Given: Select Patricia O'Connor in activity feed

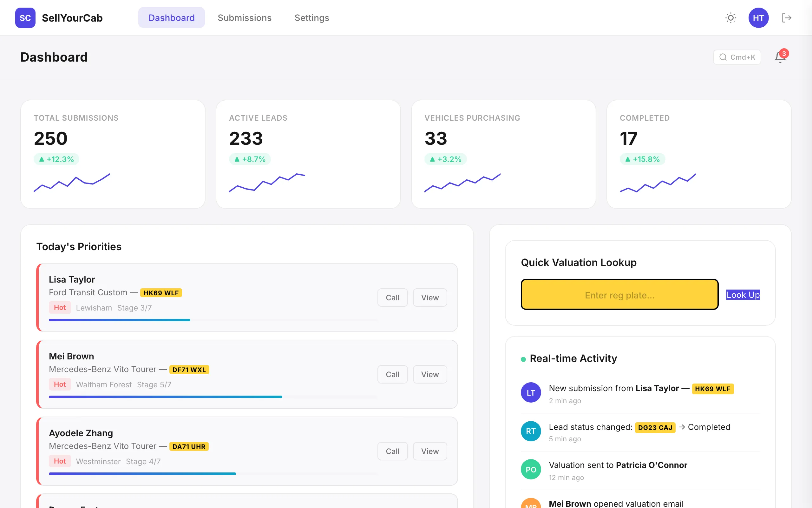Looking at the screenshot, I should coord(651,465).
